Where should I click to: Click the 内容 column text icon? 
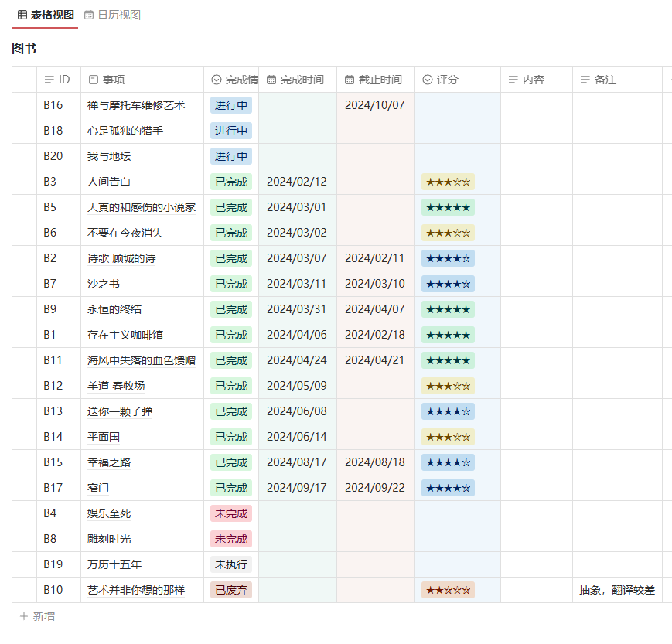[x=513, y=80]
